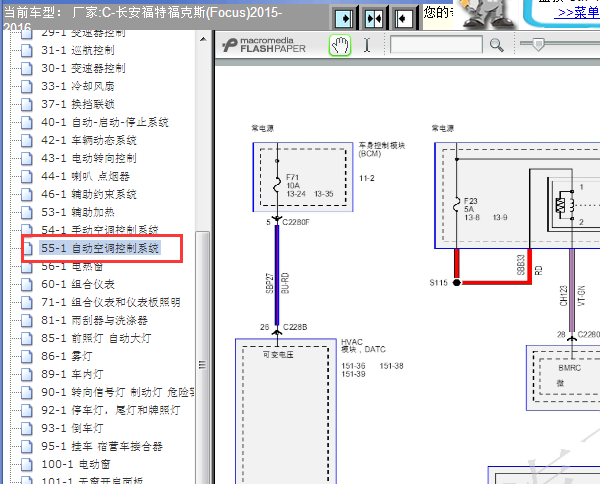Open 100-1 电动窗 diagram
The height and width of the screenshot is (484, 600).
(x=76, y=464)
